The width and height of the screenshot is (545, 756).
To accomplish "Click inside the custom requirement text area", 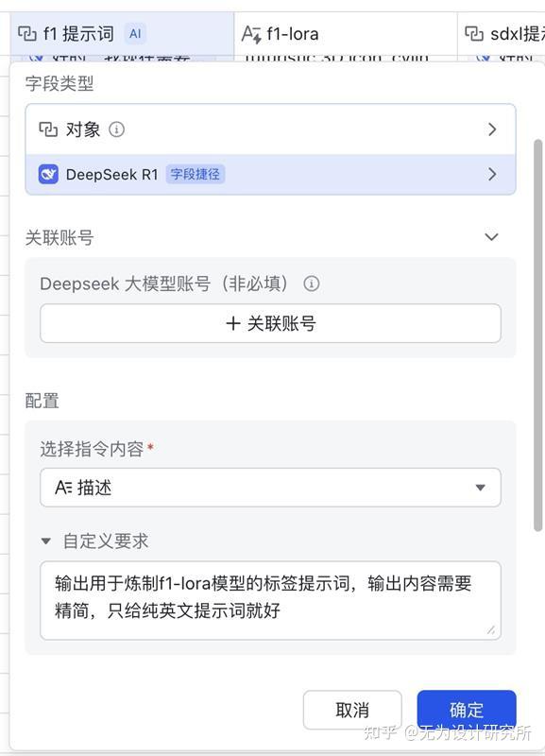I will (x=270, y=600).
